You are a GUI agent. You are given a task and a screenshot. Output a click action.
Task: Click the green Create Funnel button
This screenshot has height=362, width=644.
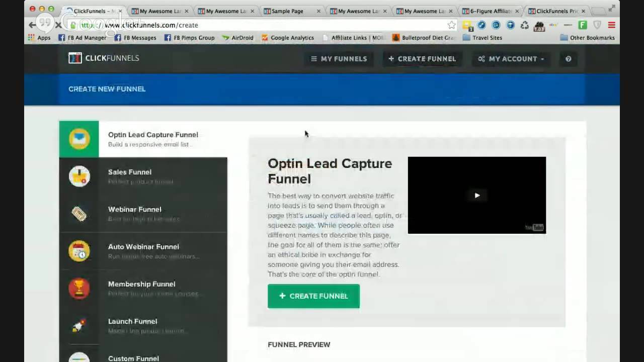[313, 296]
